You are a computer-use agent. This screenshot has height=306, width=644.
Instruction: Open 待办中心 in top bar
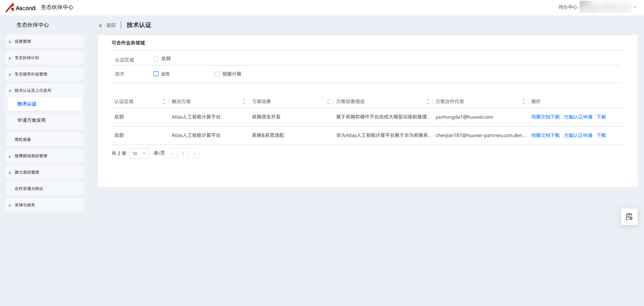pos(567,7)
